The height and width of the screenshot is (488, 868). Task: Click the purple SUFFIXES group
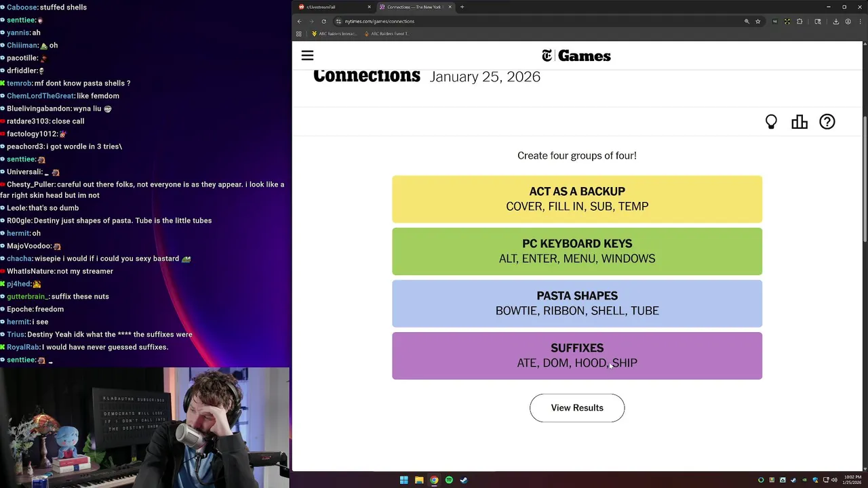click(x=577, y=356)
